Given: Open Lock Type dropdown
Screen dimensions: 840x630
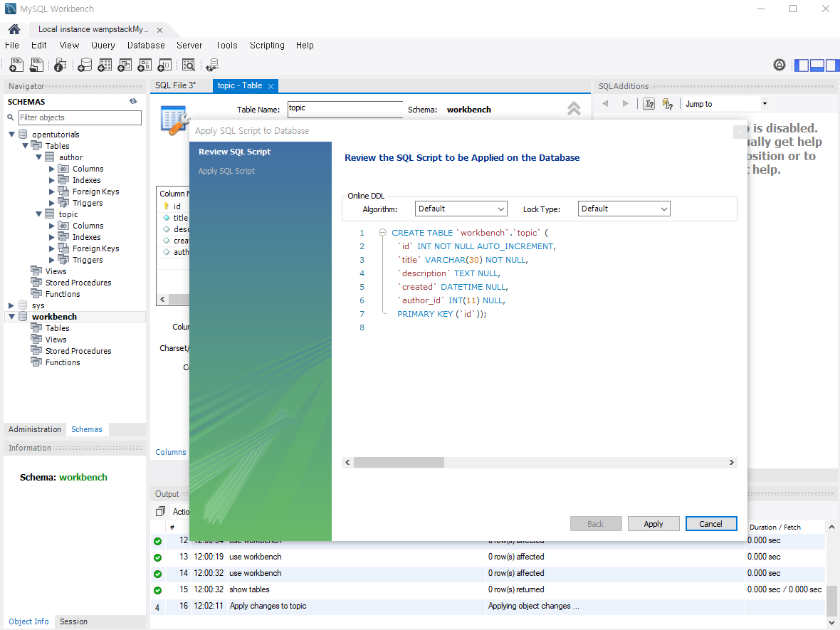Looking at the screenshot, I should pyautogui.click(x=624, y=209).
